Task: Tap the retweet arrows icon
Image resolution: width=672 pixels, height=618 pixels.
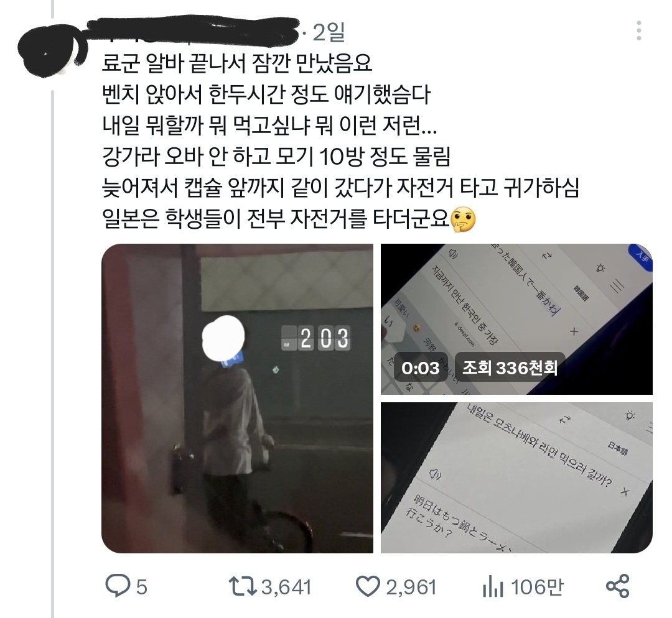Action: 242,586
